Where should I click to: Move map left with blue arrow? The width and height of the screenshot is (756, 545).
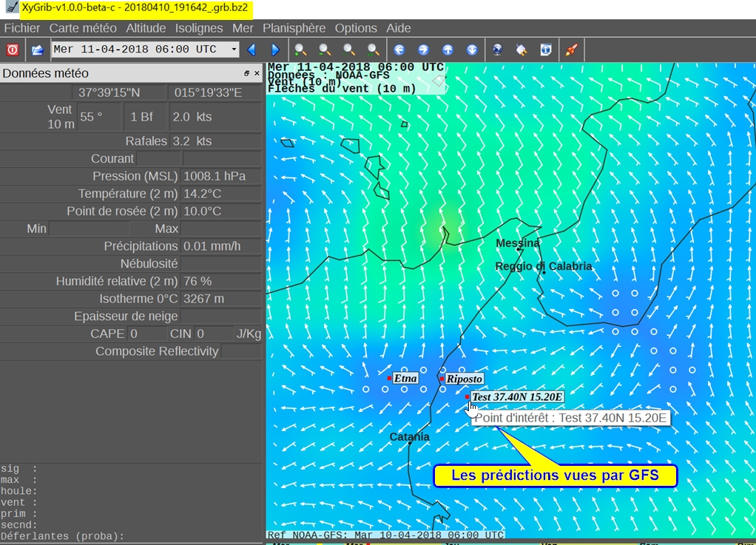point(399,50)
